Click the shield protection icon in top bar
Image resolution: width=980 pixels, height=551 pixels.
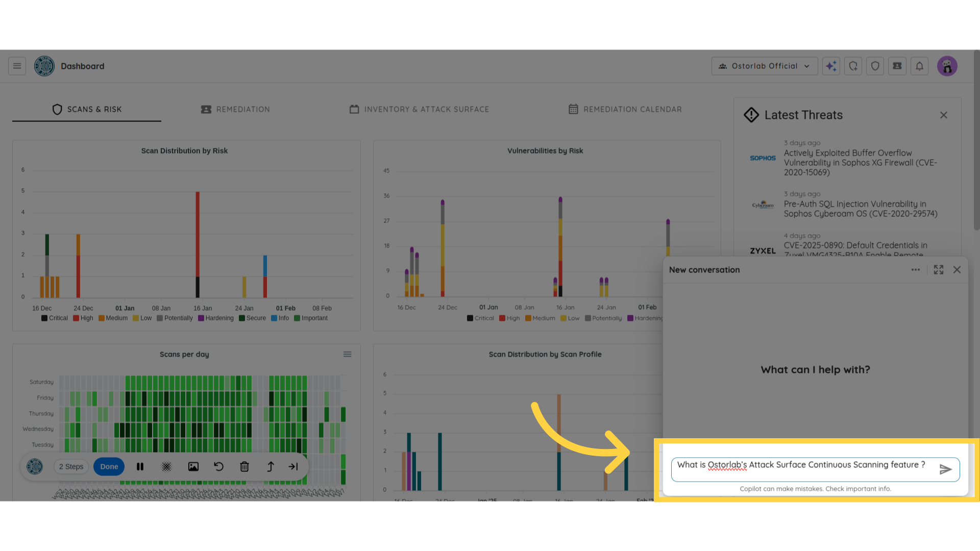click(875, 66)
